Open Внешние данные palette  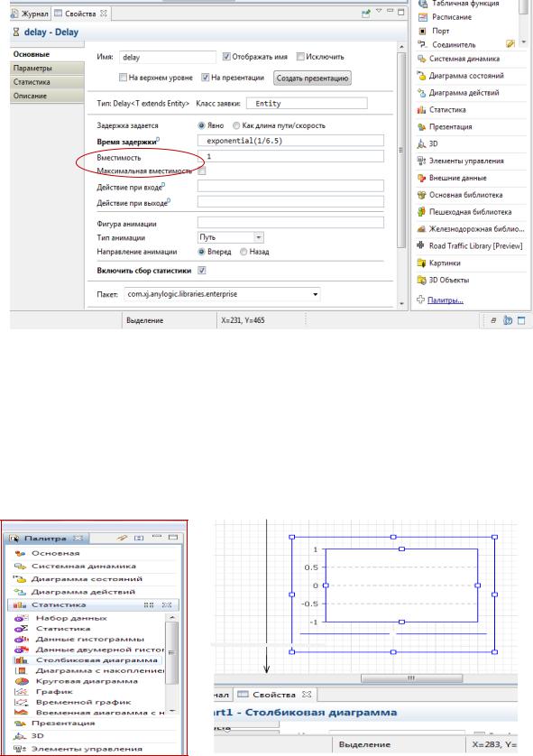(457, 178)
